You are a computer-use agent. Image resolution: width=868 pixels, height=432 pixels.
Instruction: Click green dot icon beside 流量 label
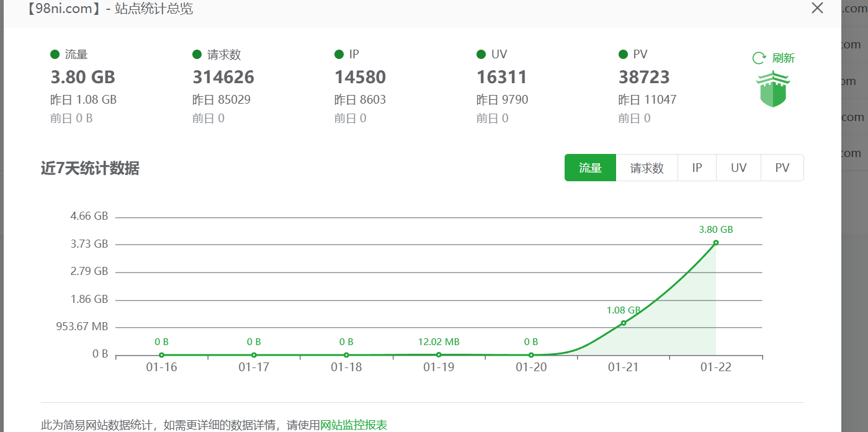(x=55, y=54)
